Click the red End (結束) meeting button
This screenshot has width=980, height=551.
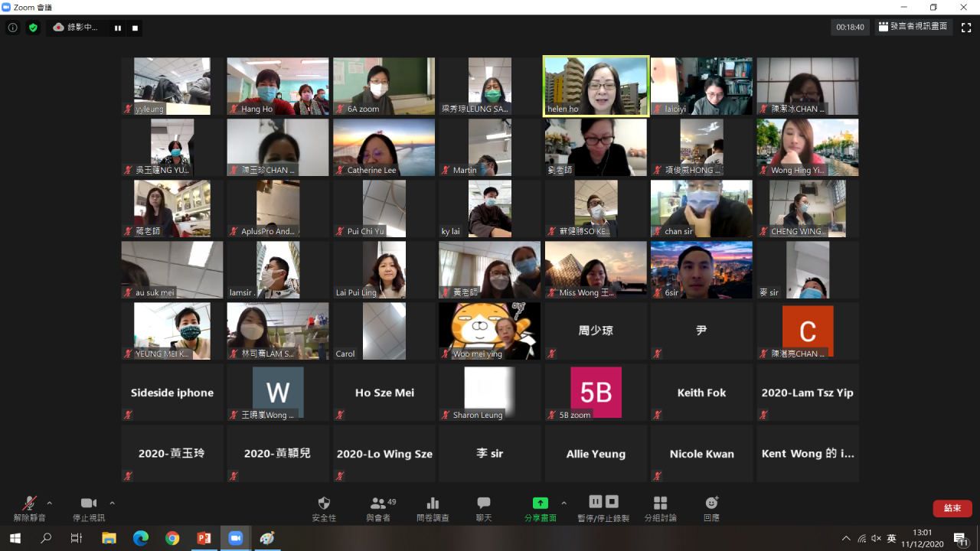click(x=952, y=508)
